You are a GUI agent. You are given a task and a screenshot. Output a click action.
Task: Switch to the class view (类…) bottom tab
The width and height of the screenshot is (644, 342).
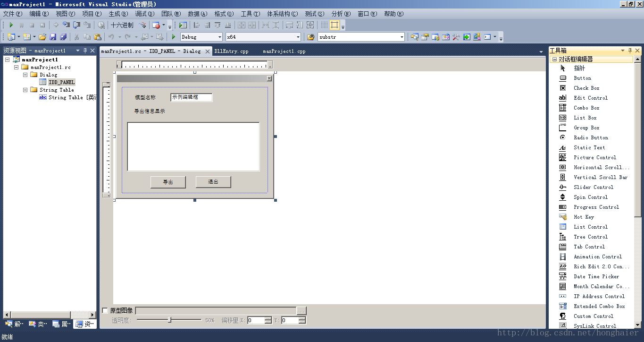(x=38, y=324)
